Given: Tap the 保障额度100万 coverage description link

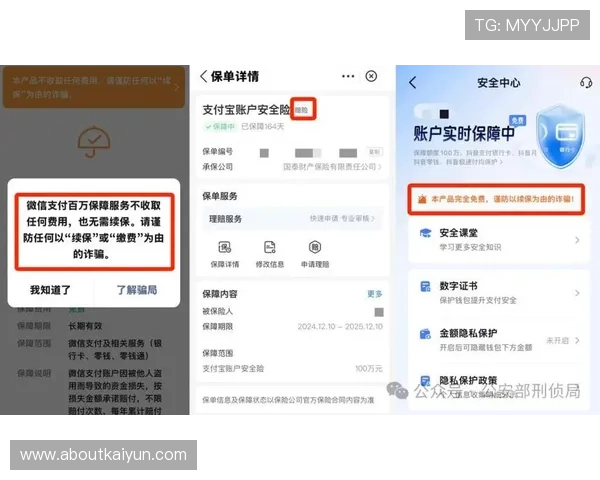Looking at the screenshot, I should click(474, 157).
